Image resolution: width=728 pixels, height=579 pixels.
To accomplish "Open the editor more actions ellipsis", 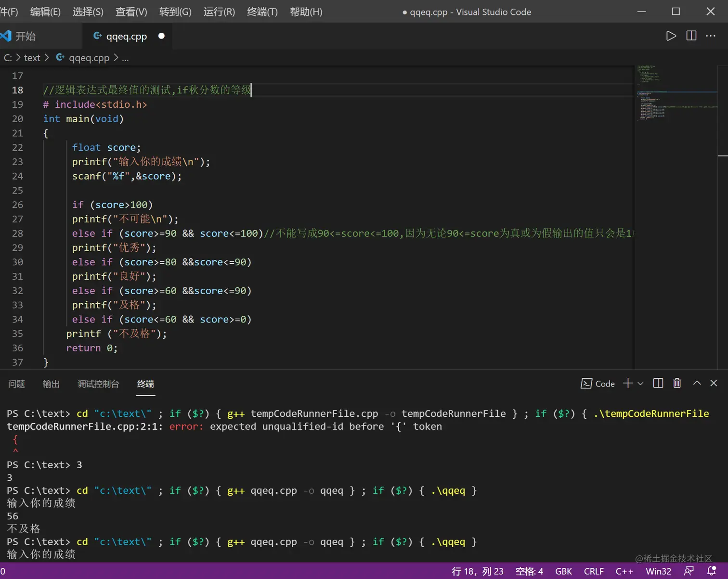I will 711,36.
